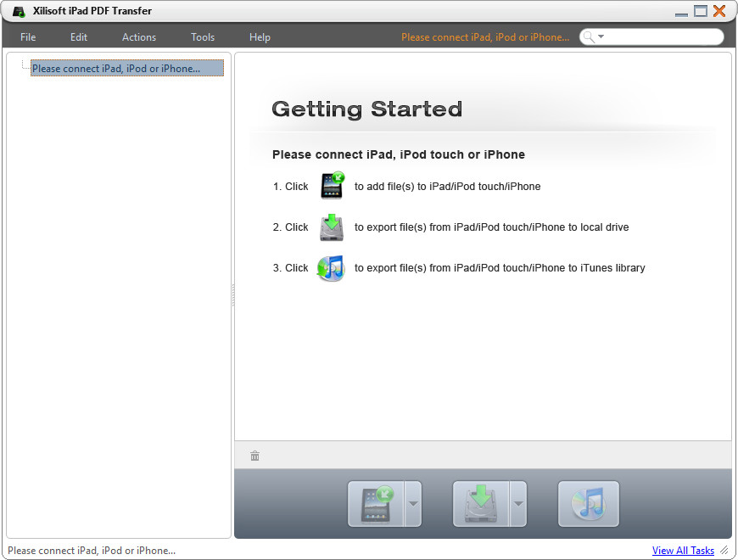Click the Xilisoft app icon in title bar
738x560 pixels.
(x=20, y=11)
